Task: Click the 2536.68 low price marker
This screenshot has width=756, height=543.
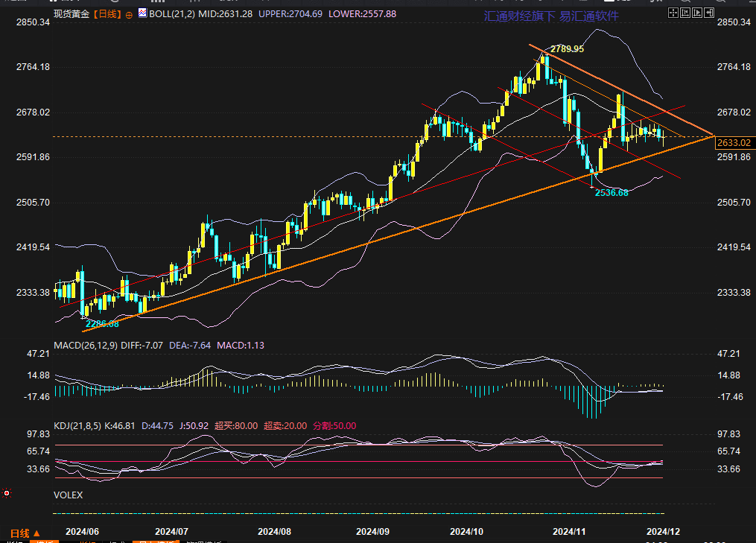Action: [612, 192]
